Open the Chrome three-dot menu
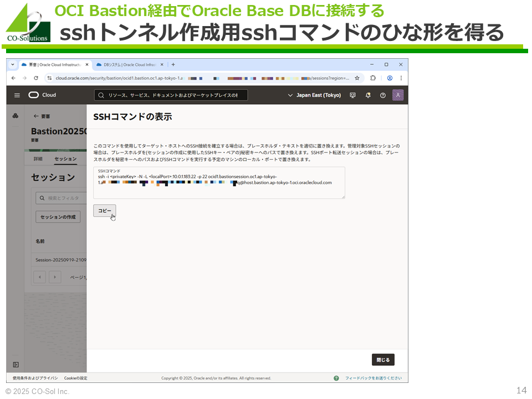The image size is (532, 399). click(x=401, y=78)
